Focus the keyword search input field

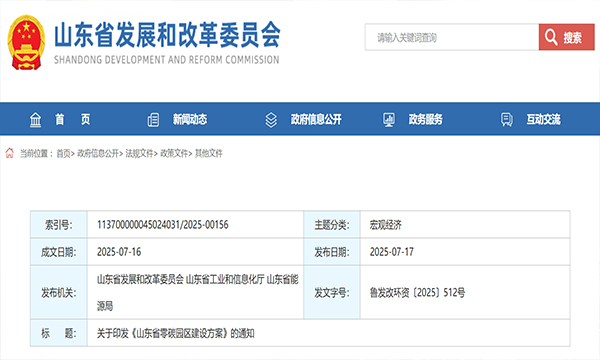pos(452,37)
